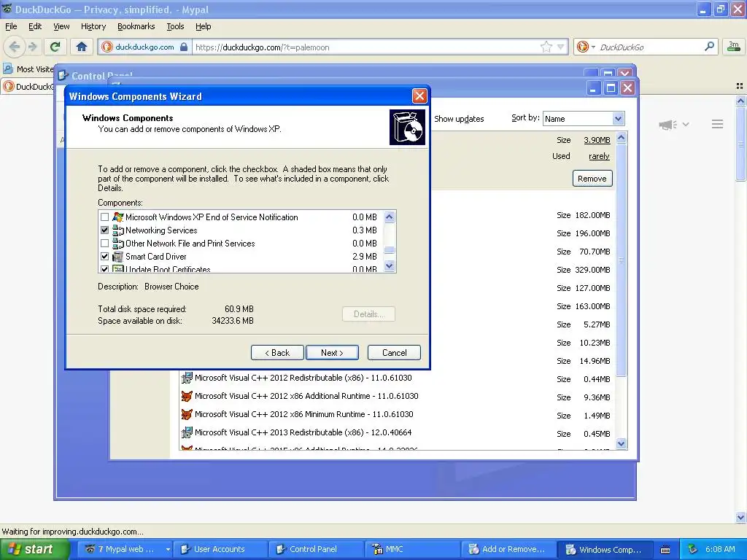Uncheck the Networking Services checkbox
747x560 pixels.
point(105,230)
